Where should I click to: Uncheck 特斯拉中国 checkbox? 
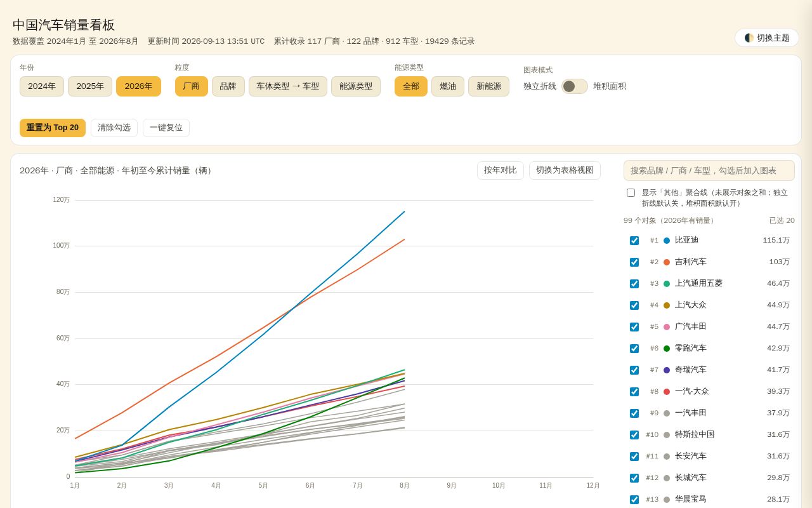tap(634, 435)
